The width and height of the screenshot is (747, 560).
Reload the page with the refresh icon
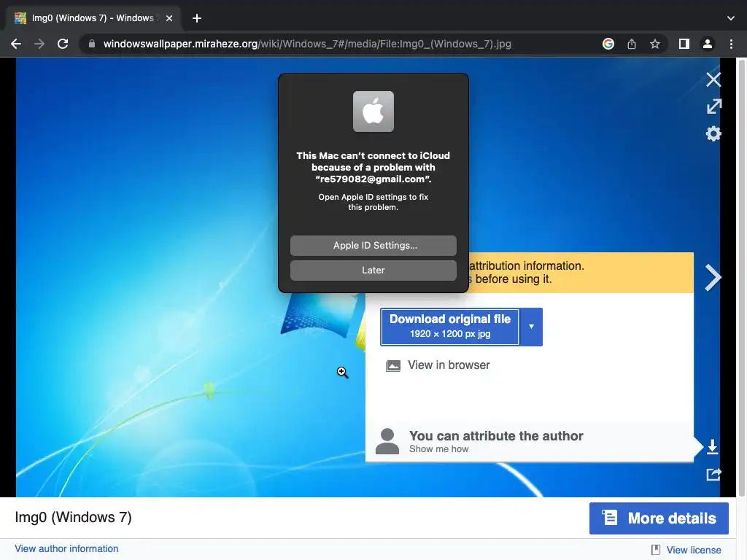pos(63,44)
